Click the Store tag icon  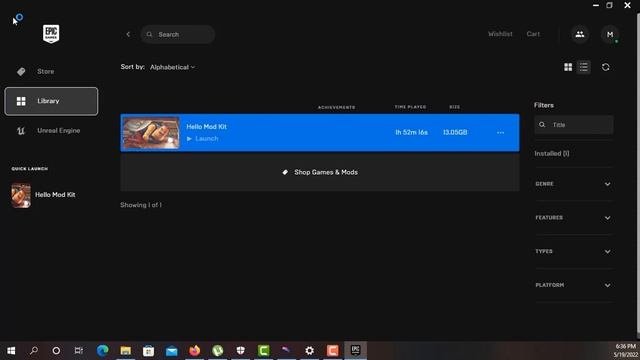21,71
